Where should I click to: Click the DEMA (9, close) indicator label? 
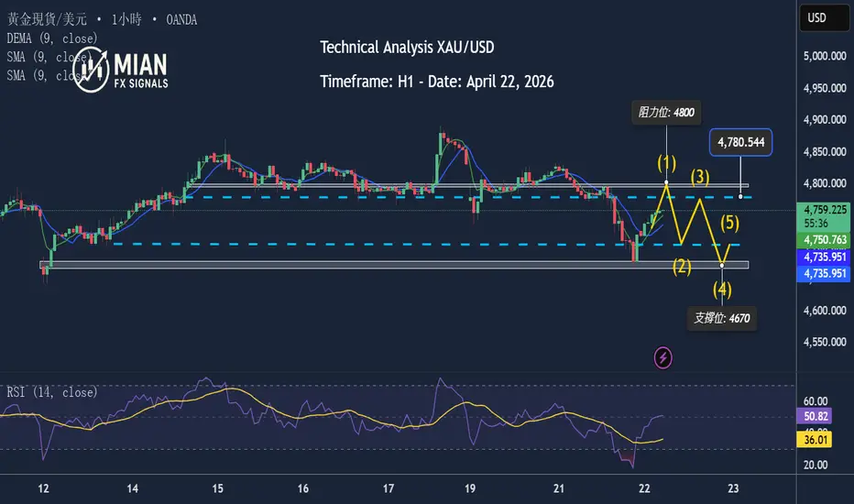point(52,38)
